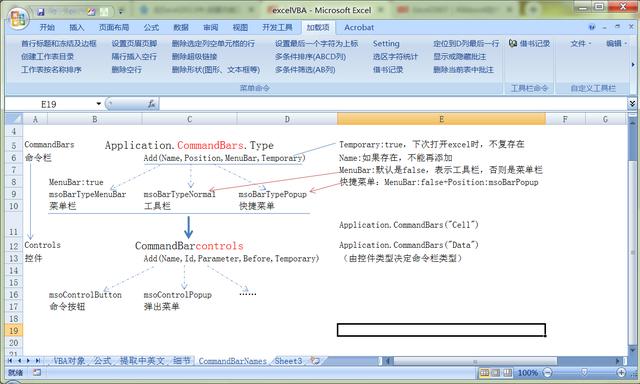Click the macro record icon in status bar

(37, 372)
